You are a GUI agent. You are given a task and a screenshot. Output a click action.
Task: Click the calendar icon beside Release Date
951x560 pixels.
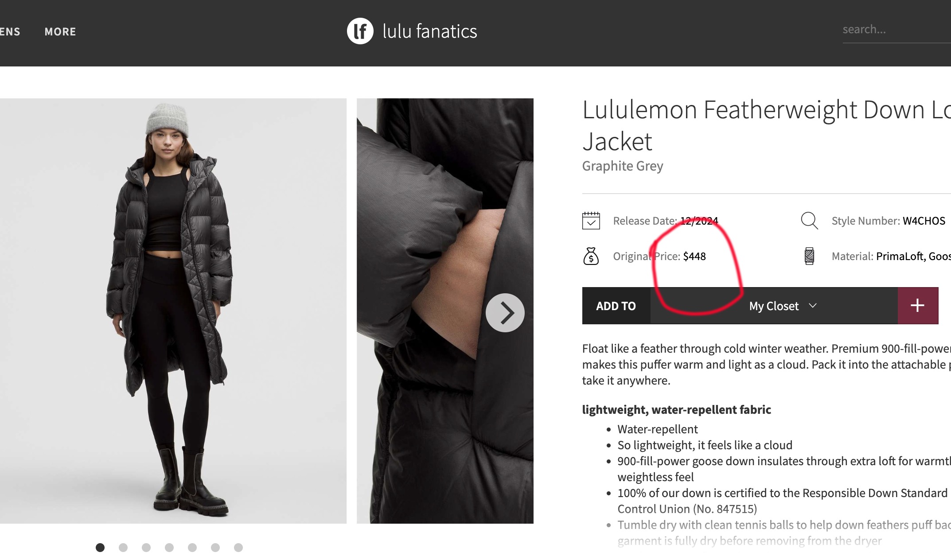coord(591,221)
